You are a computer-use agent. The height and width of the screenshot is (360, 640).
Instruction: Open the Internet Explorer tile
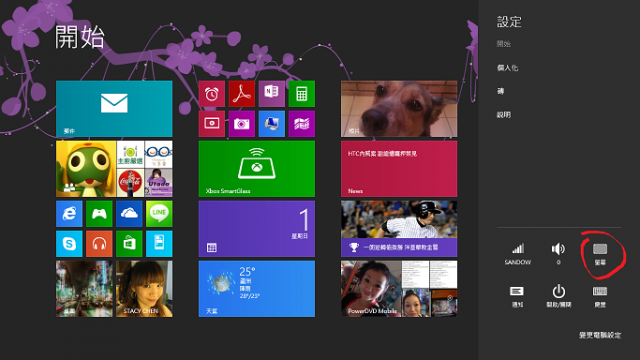point(69,213)
